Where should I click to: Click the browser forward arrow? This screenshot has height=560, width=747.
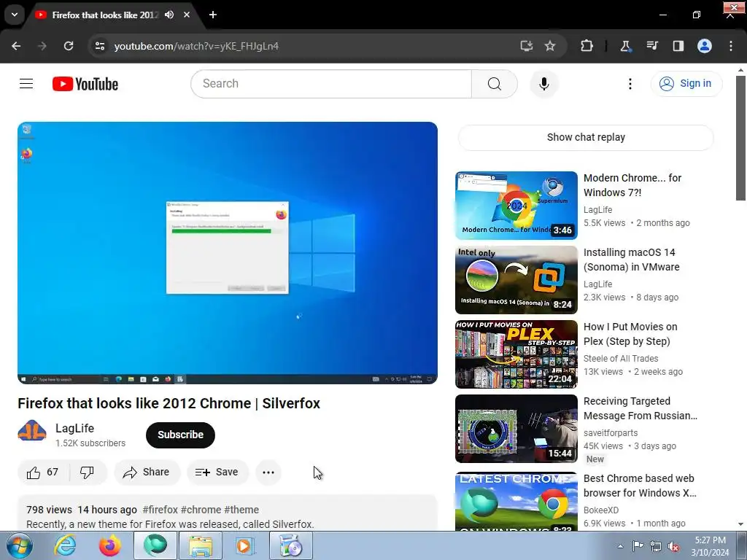tap(42, 46)
